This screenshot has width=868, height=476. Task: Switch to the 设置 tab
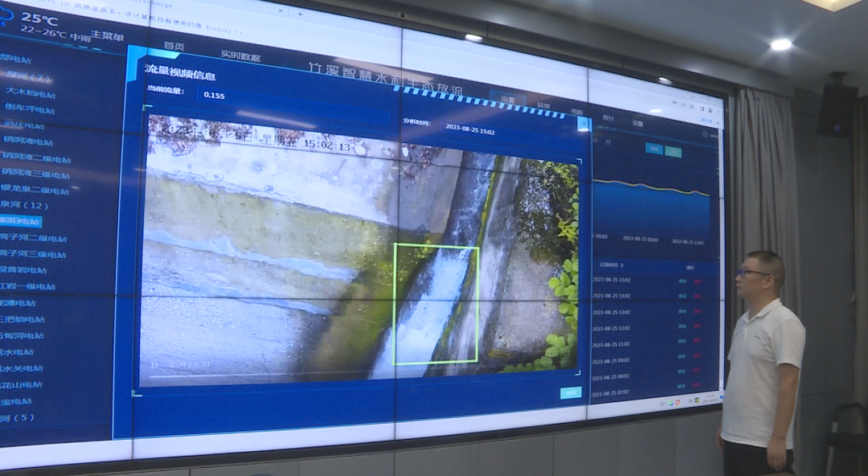pos(637,124)
